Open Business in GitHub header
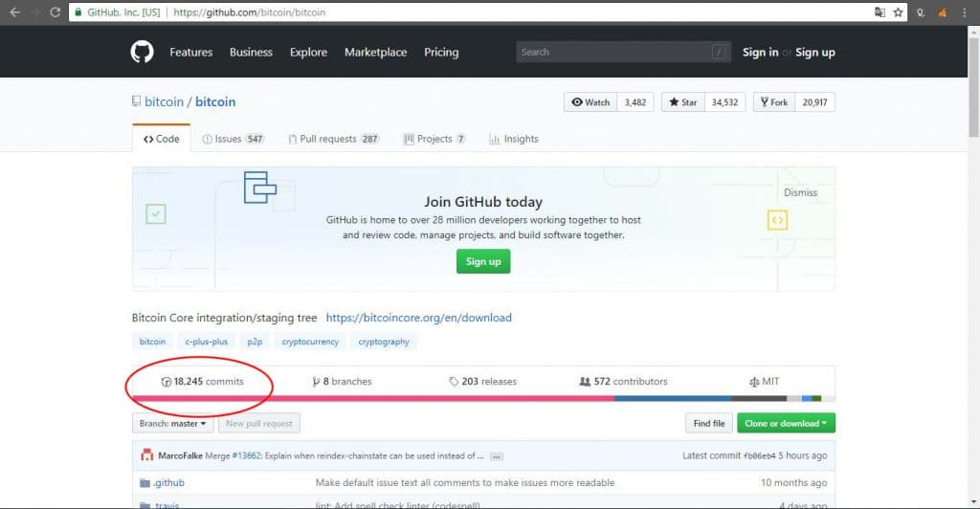Image resolution: width=980 pixels, height=509 pixels. click(251, 53)
